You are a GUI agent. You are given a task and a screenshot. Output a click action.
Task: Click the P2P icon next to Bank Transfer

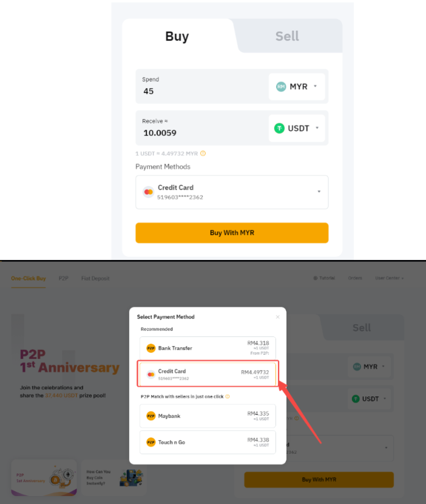click(x=151, y=348)
